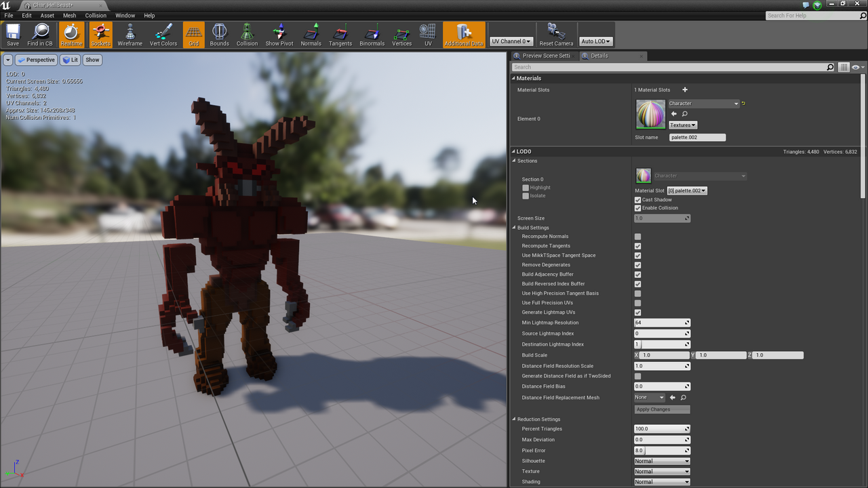Toggle the Grid toolbar button

point(194,35)
